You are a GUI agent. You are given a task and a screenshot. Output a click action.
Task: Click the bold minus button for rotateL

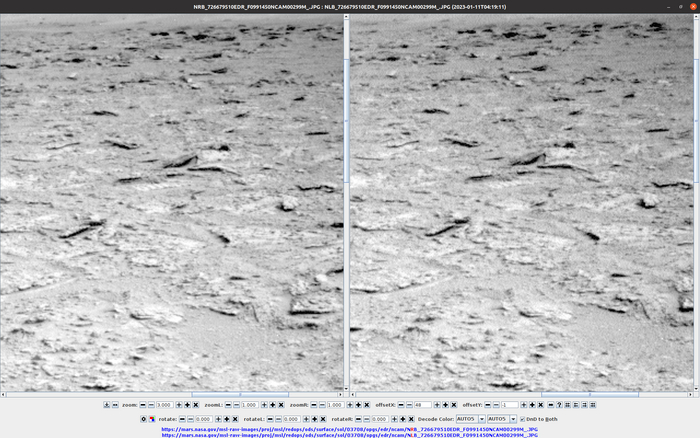click(270, 419)
